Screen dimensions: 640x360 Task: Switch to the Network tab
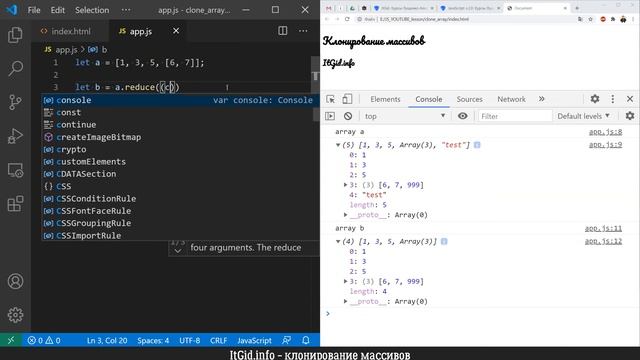[x=511, y=99]
